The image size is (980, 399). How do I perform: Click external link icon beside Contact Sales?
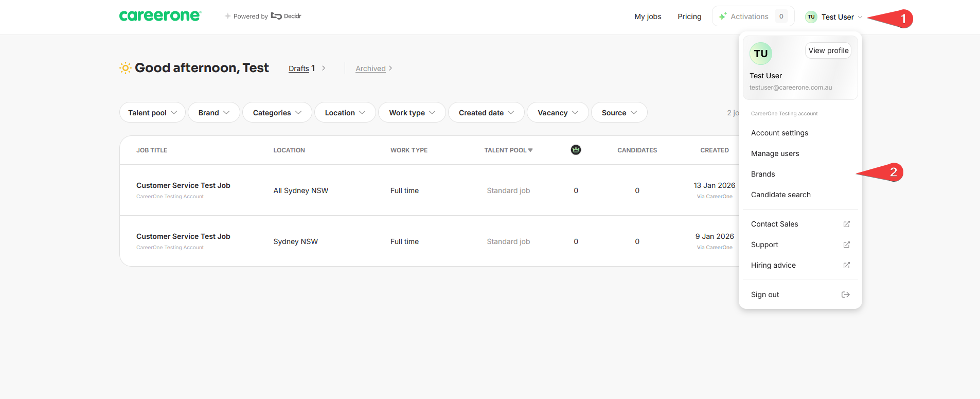(x=846, y=224)
